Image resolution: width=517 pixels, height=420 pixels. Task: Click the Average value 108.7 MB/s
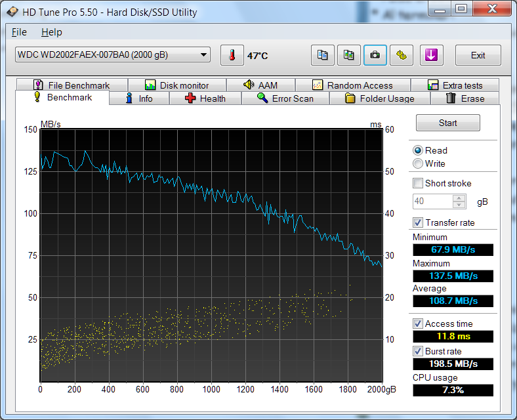[453, 301]
